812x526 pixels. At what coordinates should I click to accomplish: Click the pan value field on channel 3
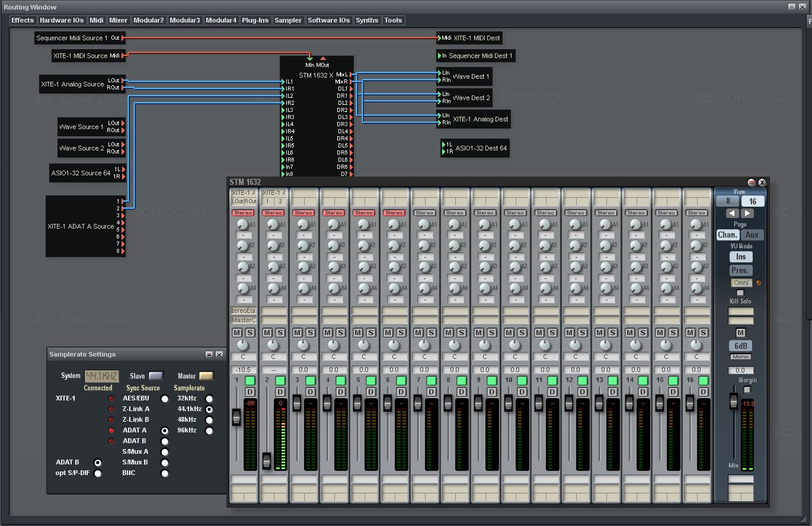[303, 357]
